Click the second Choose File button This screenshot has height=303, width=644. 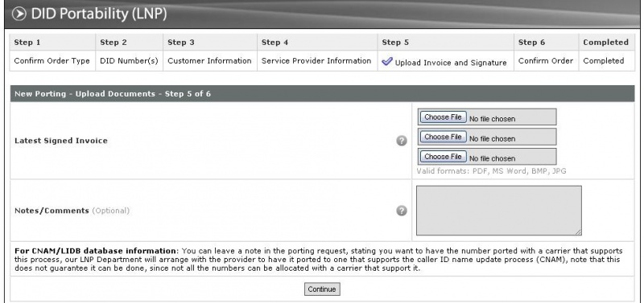444,137
